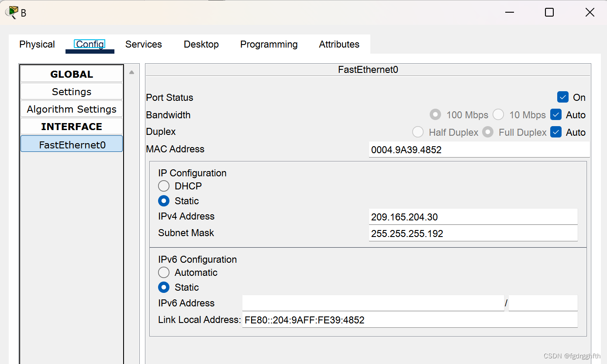Viewport: 607px width, 364px height.
Task: Open global Settings in sidebar
Action: 72,92
